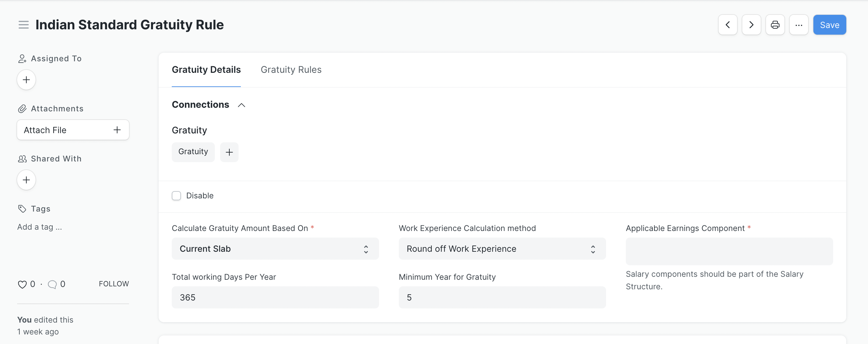The height and width of the screenshot is (344, 868).
Task: Open Calculate Gratuity Amount Based On dropdown
Action: (275, 249)
